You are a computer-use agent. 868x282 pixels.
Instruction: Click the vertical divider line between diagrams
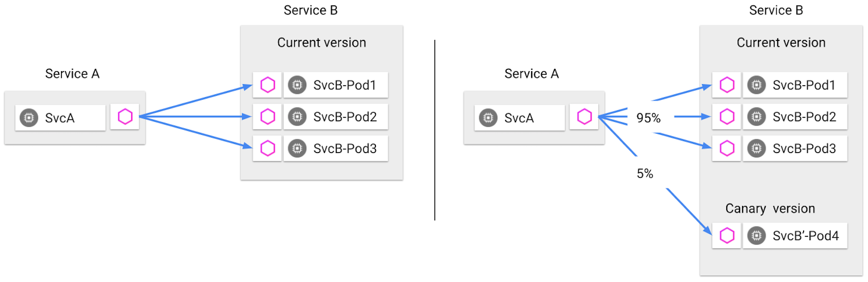tap(434, 130)
